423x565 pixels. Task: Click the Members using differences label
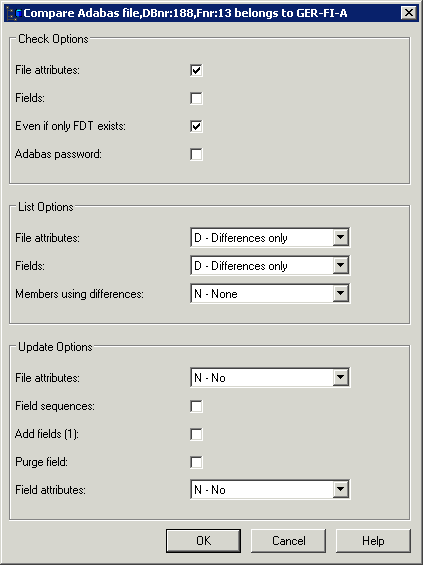coord(79,294)
